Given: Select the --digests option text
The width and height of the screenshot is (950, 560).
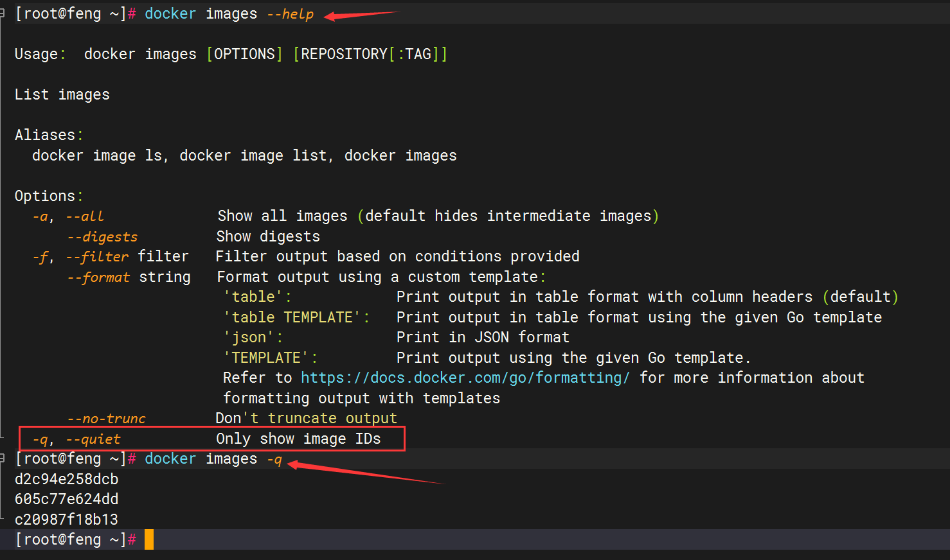Looking at the screenshot, I should [x=102, y=237].
